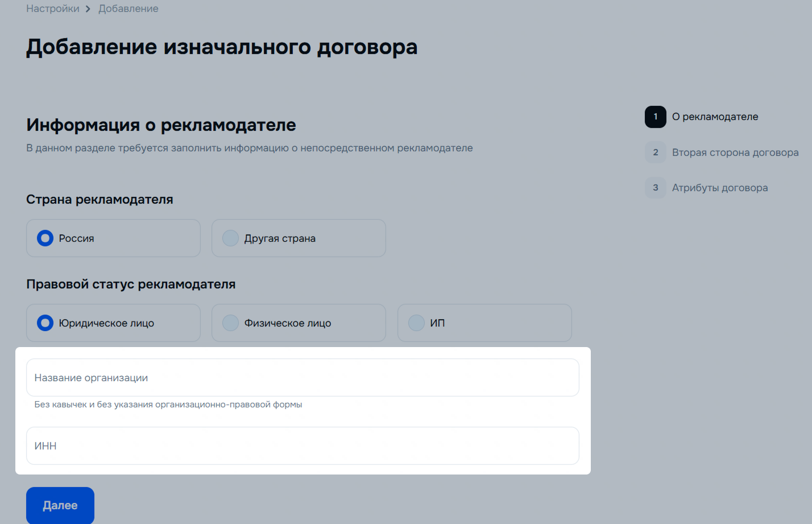
Task: Click the Добавление изначального договора page title
Action: 222,47
